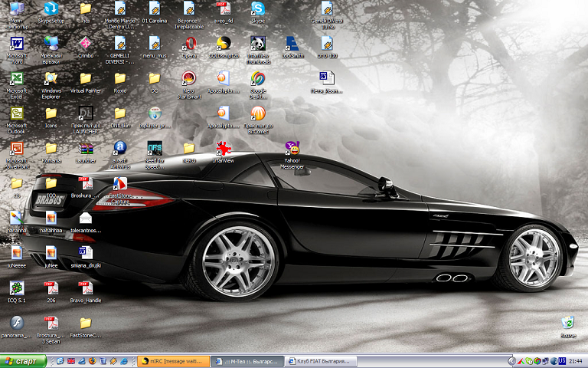Viewport: 588px width, 368px height.
Task: Open the Skype desktop shortcut
Action: click(x=258, y=9)
